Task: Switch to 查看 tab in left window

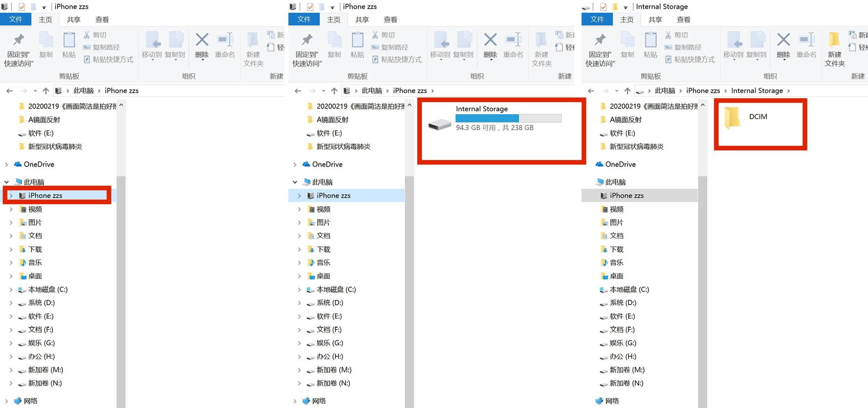Action: coord(102,19)
